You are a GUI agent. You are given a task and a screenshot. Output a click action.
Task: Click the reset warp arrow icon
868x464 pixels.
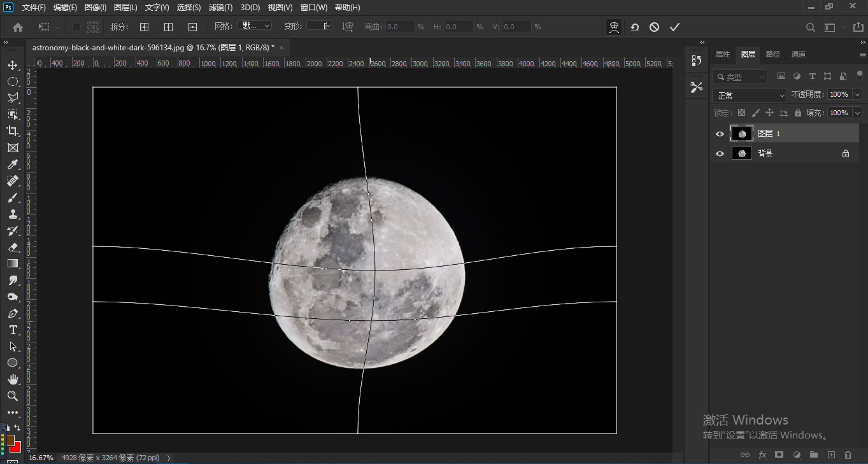click(634, 27)
